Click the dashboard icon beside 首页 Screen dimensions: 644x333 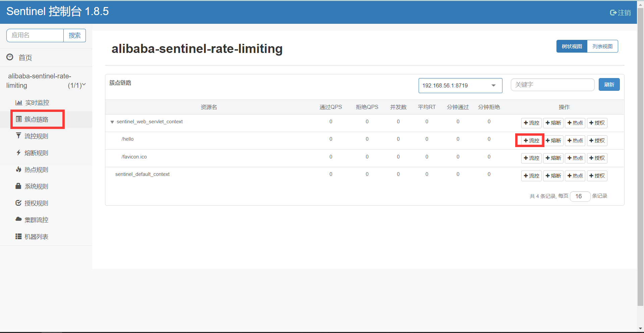[x=10, y=57]
